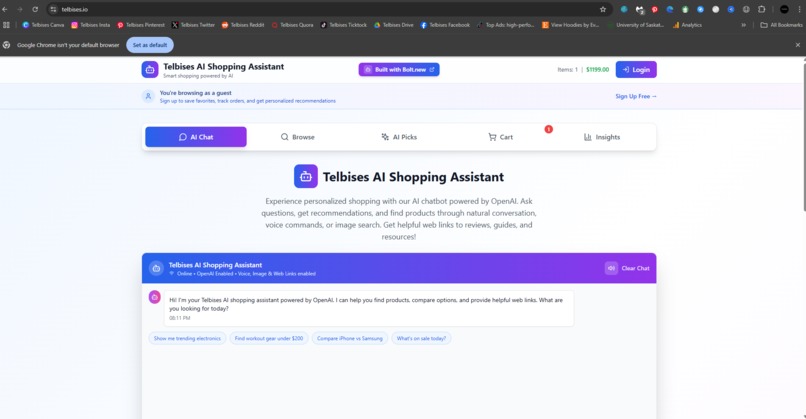Image resolution: width=806 pixels, height=419 pixels.
Task: Click the guest user avatar icon
Action: point(148,96)
